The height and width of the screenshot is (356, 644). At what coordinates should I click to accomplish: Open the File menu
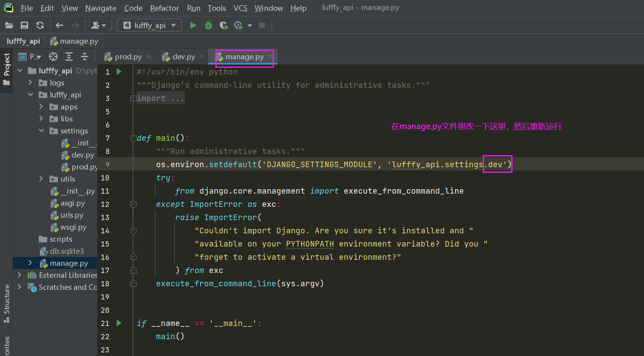click(27, 8)
